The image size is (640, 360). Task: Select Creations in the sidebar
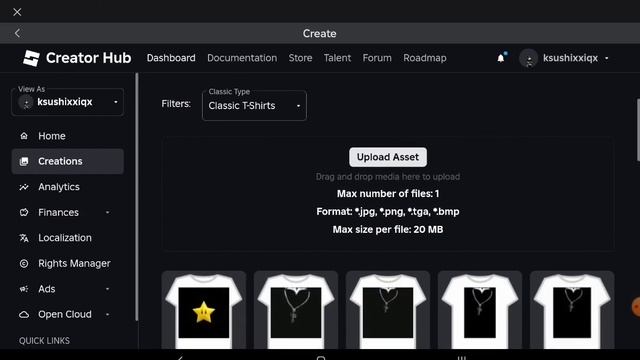coord(68,161)
